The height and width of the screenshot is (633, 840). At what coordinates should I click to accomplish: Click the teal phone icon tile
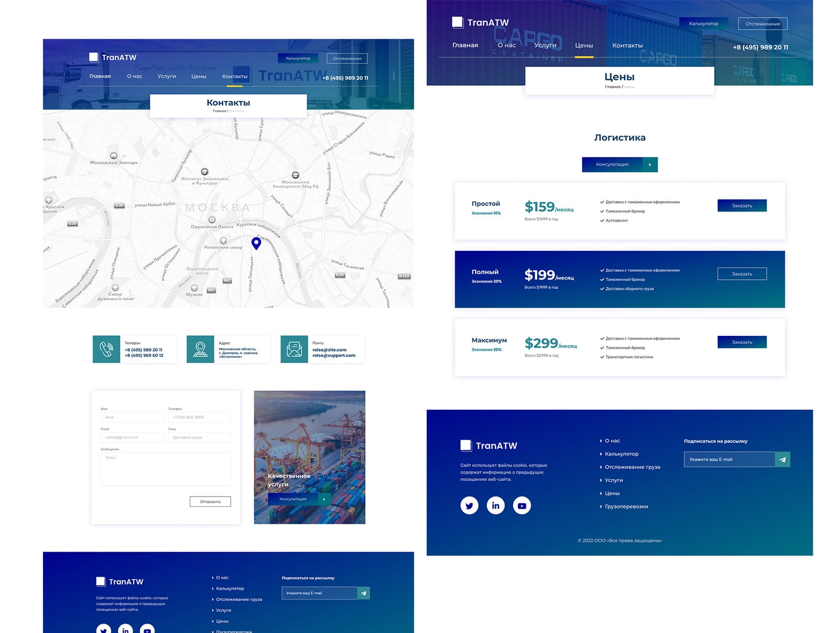tap(106, 349)
